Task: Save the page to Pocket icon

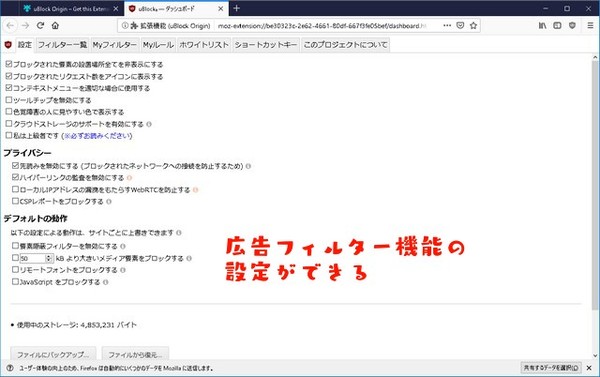Action: tap(460, 26)
